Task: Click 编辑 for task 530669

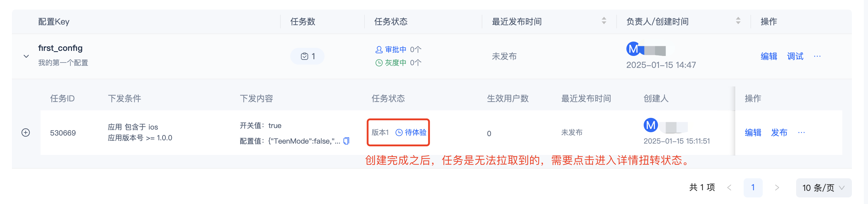Action: (753, 133)
